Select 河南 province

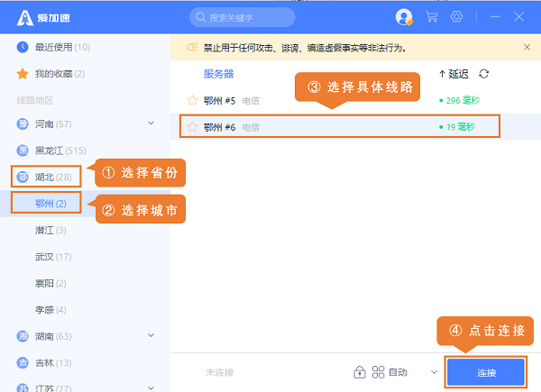click(53, 123)
